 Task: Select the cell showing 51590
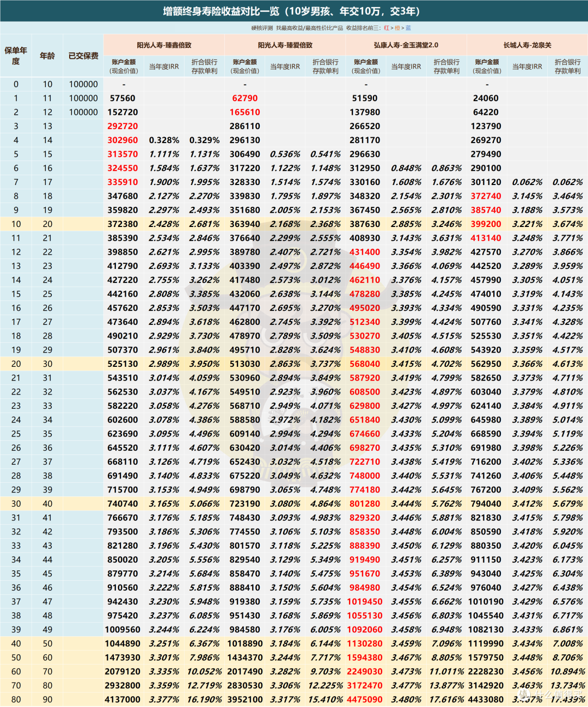(x=365, y=99)
